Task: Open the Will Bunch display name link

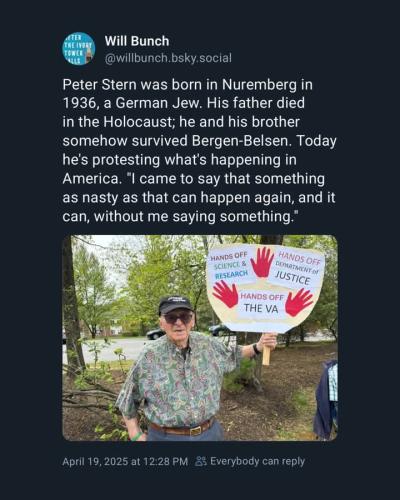Action: click(137, 41)
